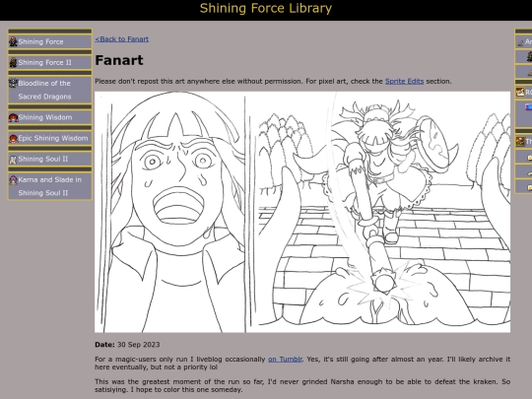Open the Sprite Edits section link
Image resolution: width=532 pixels, height=399 pixels.
coord(404,81)
